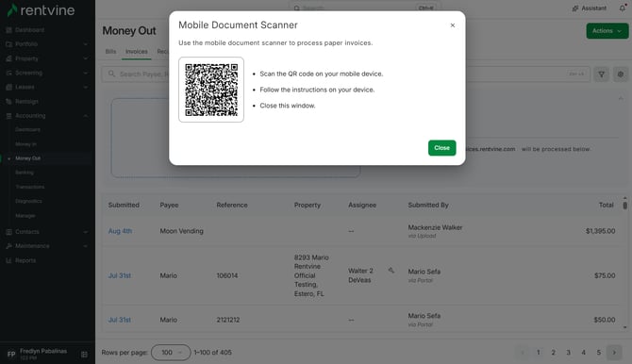Open Money In sub-item
Viewport: 632px width, 364px height.
pos(25,144)
